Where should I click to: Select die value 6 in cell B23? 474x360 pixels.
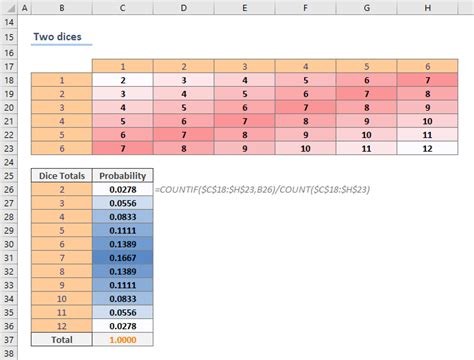click(62, 148)
